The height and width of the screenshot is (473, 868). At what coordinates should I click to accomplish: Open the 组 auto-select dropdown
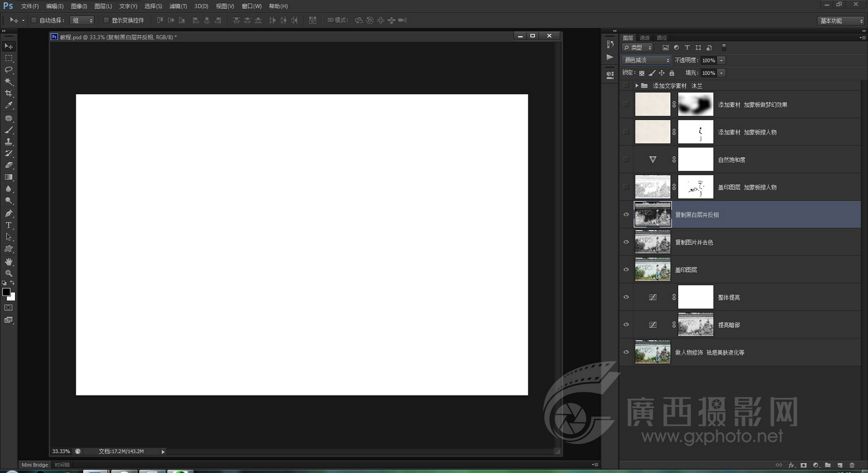[82, 20]
